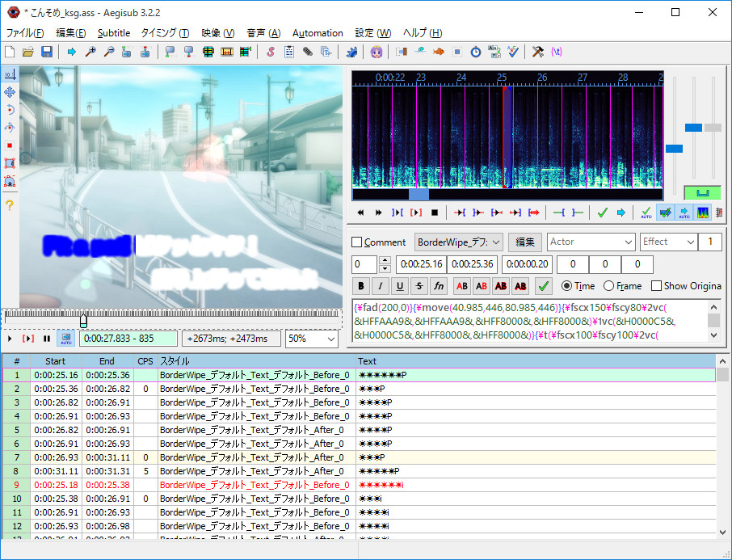Select subtitle row 9 in red
This screenshot has width=732, height=560.
coord(359,485)
